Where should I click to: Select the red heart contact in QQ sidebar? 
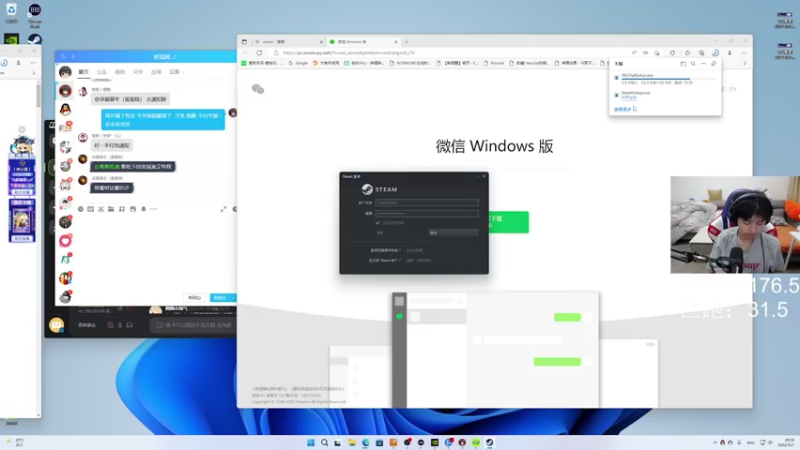click(65, 241)
